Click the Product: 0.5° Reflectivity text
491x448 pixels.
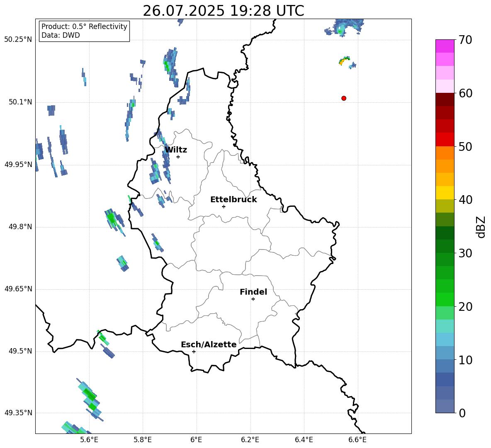click(84, 27)
